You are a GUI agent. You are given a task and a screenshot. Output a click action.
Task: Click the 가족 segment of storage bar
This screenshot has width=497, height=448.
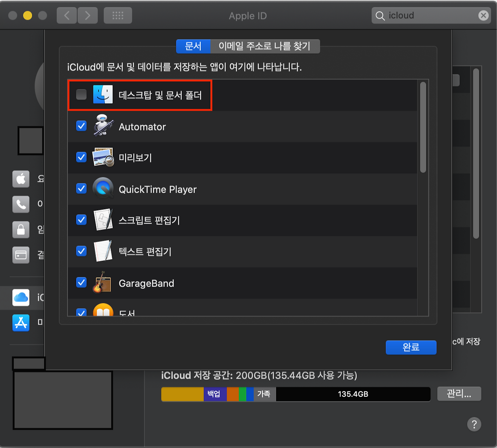pos(265,394)
